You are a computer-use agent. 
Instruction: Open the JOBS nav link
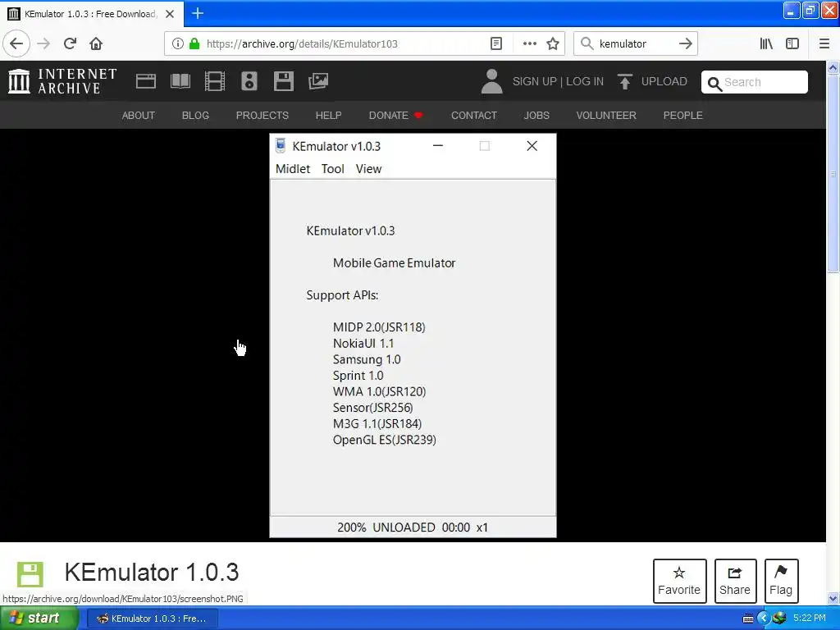pos(536,115)
